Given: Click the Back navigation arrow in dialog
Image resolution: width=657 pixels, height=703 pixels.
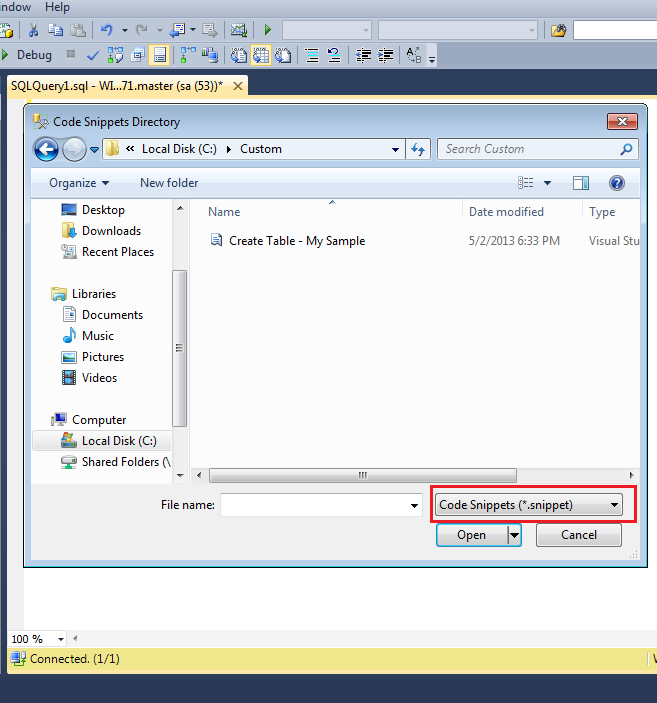Looking at the screenshot, I should click(x=46, y=150).
